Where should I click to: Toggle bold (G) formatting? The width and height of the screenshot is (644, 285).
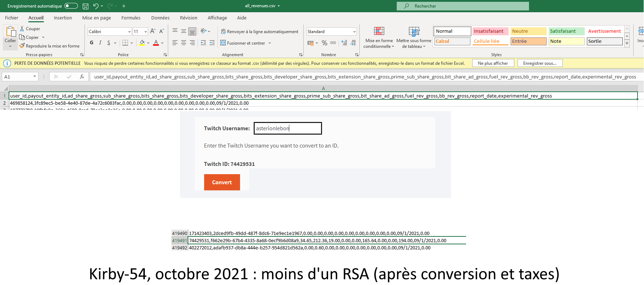tap(92, 43)
